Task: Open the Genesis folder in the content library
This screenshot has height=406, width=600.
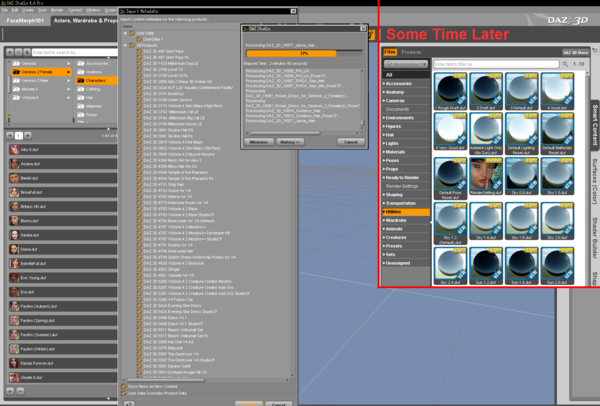Action: point(40,64)
